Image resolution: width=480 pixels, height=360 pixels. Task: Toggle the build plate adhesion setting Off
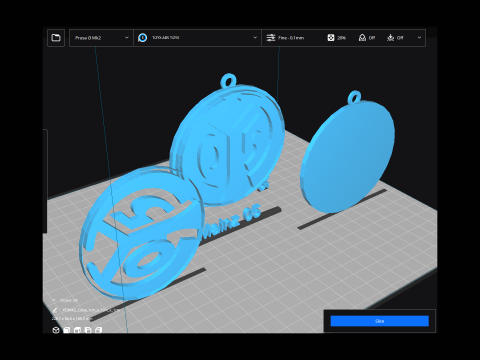pyautogui.click(x=395, y=38)
